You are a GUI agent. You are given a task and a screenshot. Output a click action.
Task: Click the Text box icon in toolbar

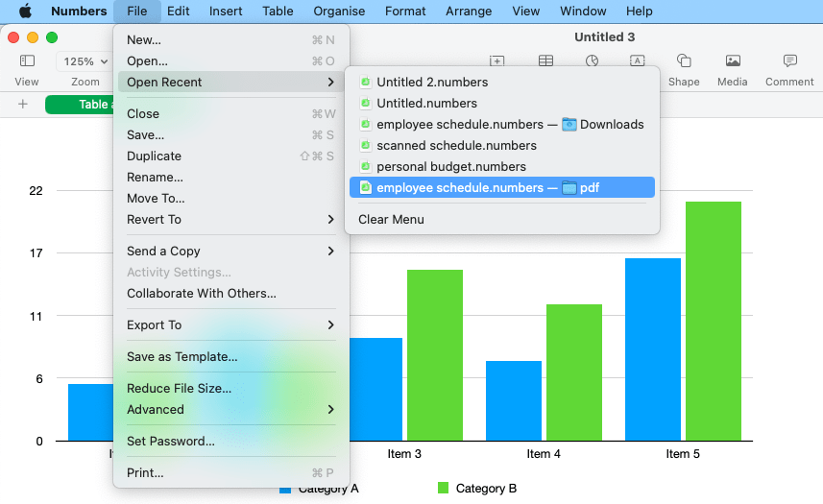point(637,61)
